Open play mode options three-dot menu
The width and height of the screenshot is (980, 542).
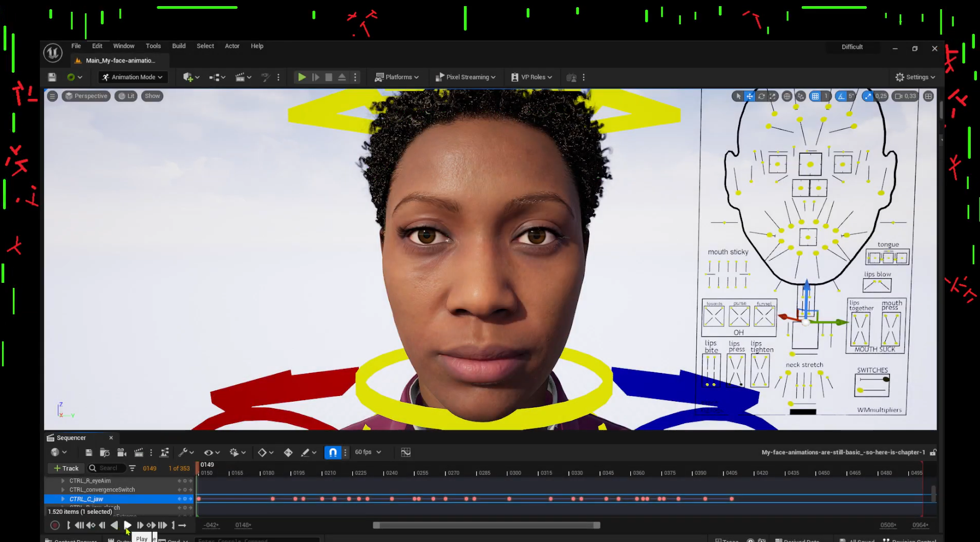tap(355, 77)
